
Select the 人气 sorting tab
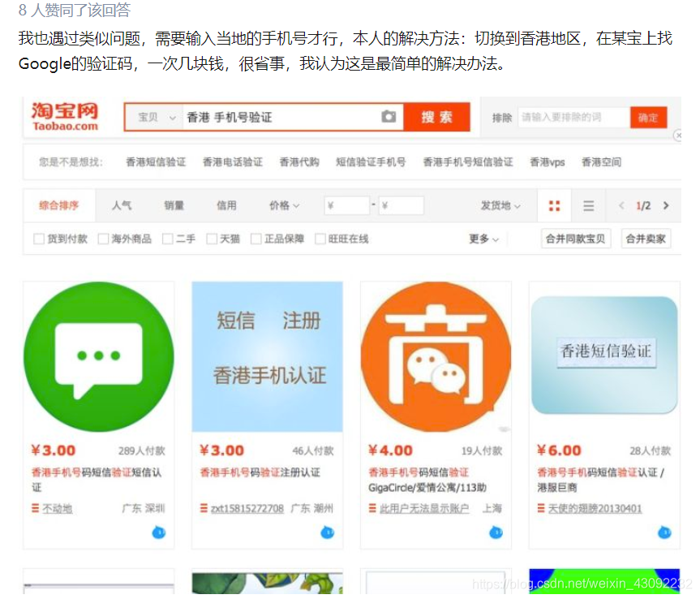(x=121, y=205)
